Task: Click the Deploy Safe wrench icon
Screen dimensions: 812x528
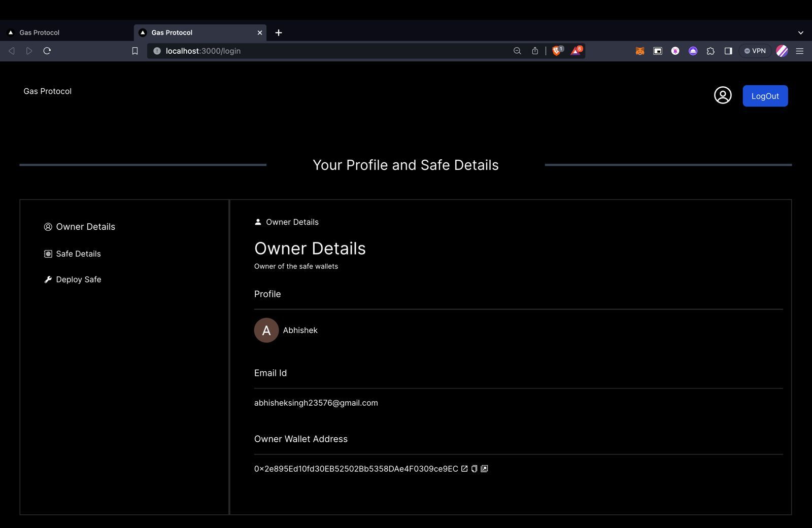Action: tap(48, 279)
